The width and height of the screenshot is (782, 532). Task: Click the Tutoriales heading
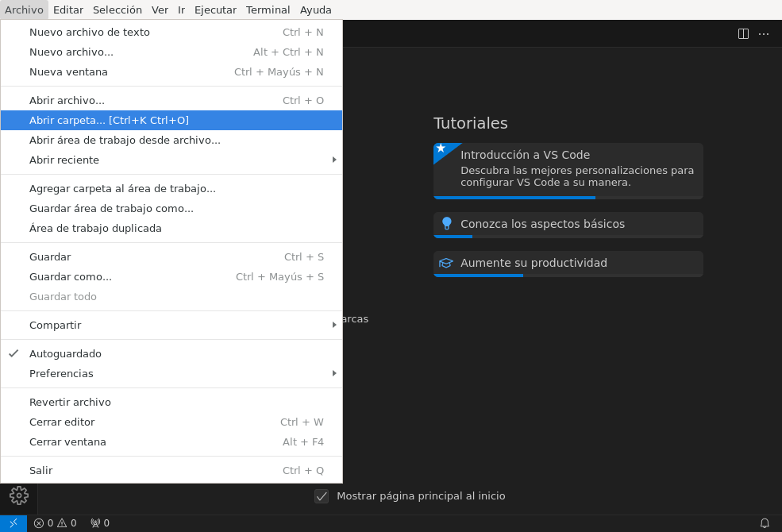470,123
